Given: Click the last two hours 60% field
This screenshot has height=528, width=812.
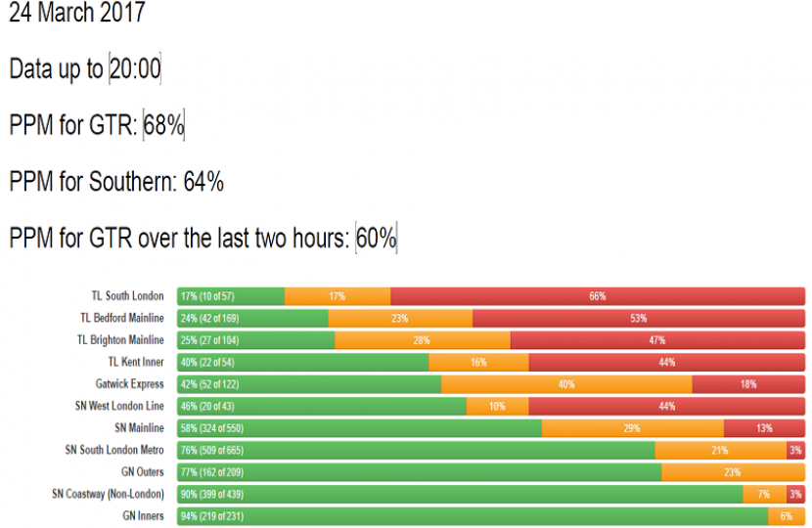Looking at the screenshot, I should (376, 239).
